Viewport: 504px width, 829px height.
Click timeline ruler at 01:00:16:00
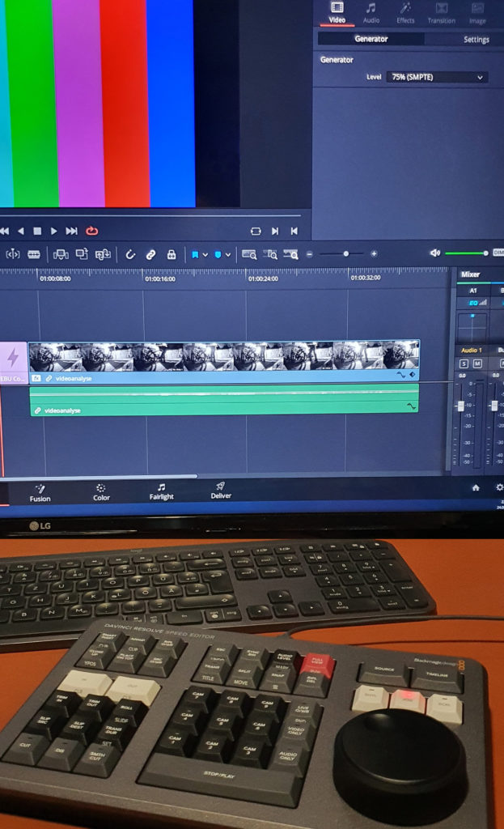[x=160, y=278]
